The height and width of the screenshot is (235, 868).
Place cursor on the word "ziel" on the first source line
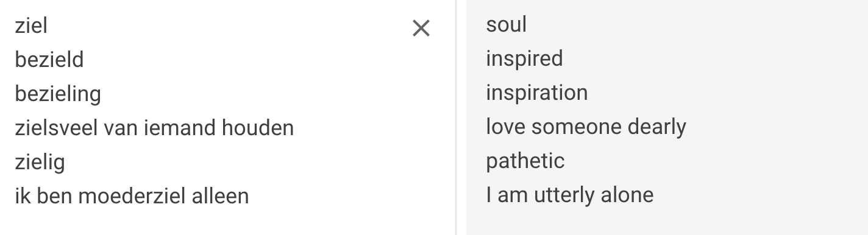pos(31,26)
